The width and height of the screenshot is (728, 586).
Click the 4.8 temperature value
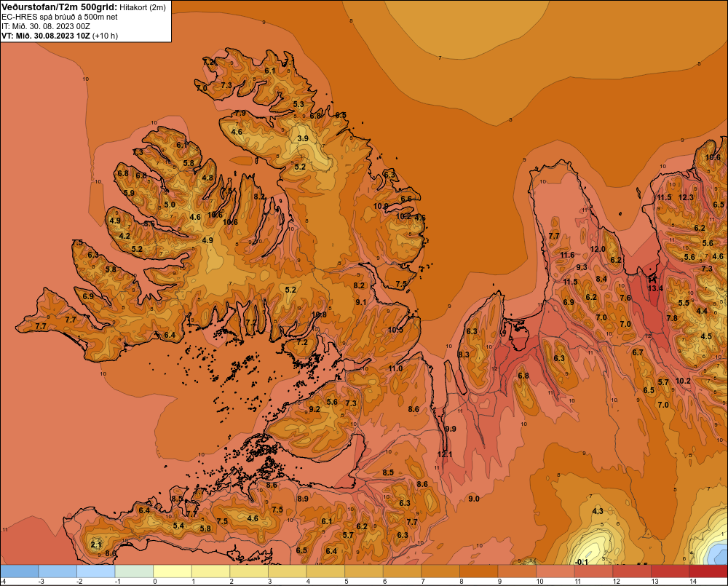coord(207,178)
